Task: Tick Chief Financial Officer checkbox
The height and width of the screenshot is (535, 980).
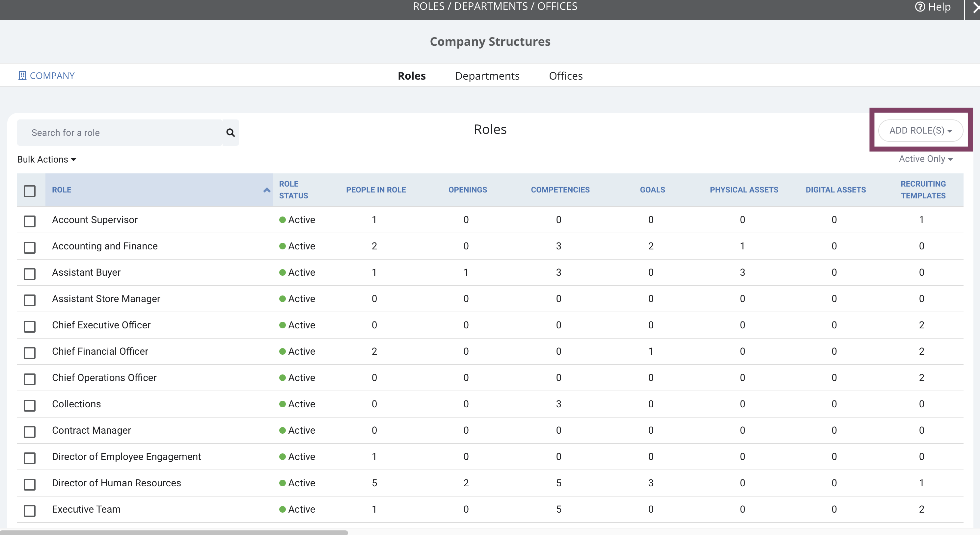Action: pos(30,353)
